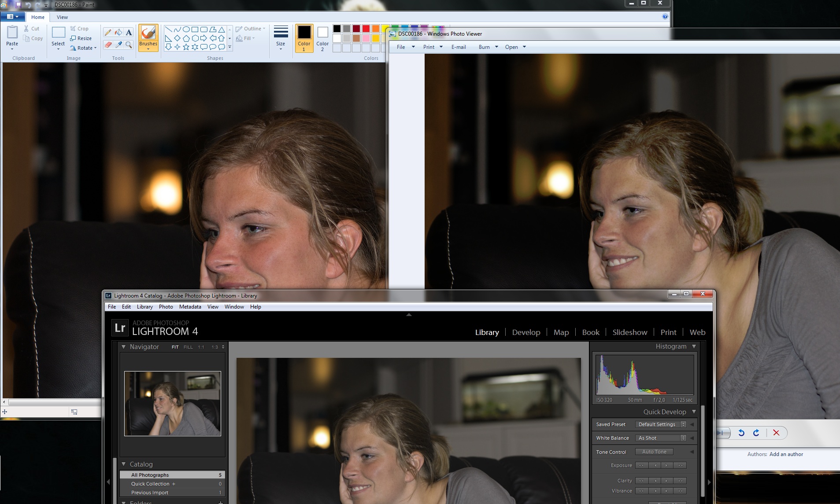Open the Photo menu in Lightroom
The image size is (840, 504).
tap(166, 307)
